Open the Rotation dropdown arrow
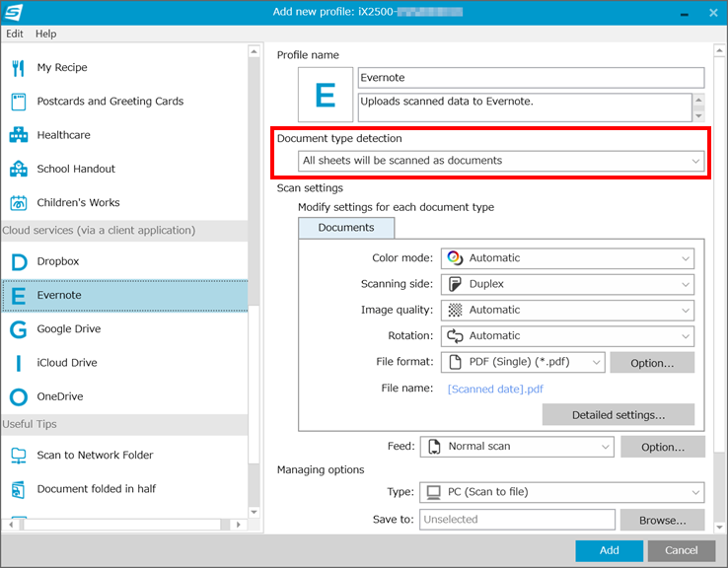 click(686, 336)
